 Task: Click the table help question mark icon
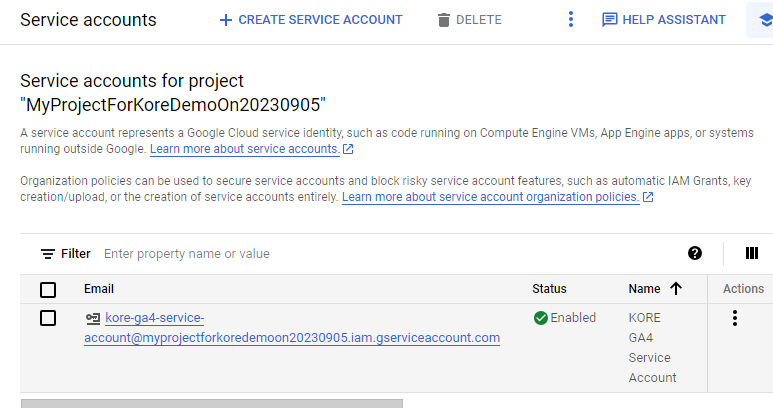pos(695,253)
